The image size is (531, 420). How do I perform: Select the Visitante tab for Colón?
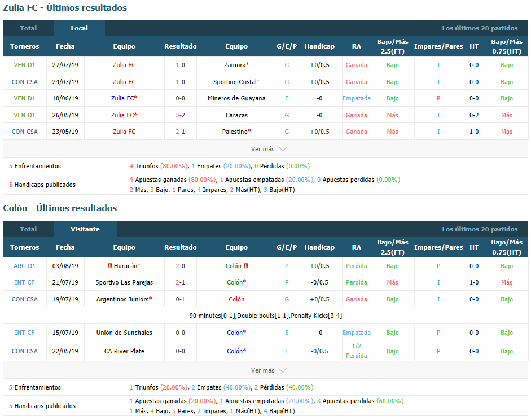tap(85, 229)
